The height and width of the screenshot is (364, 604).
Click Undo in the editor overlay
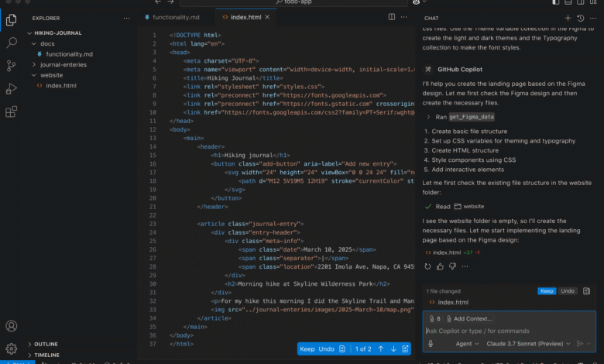pos(326,349)
